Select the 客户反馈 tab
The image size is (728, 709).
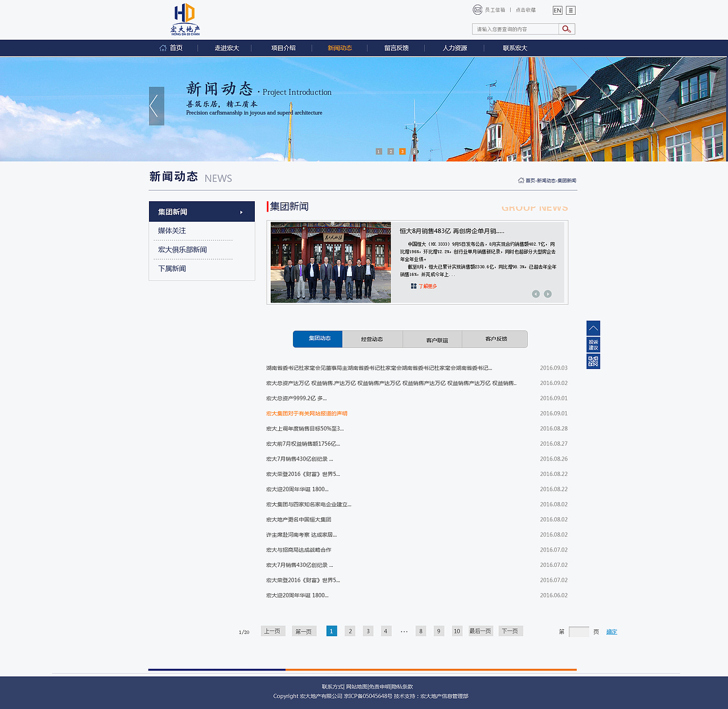click(x=495, y=339)
